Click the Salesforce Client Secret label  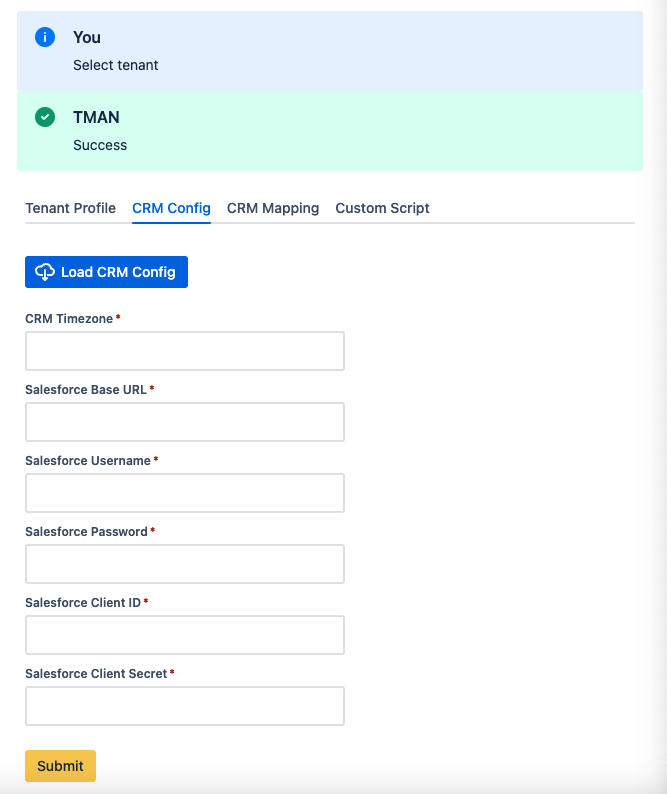(96, 673)
